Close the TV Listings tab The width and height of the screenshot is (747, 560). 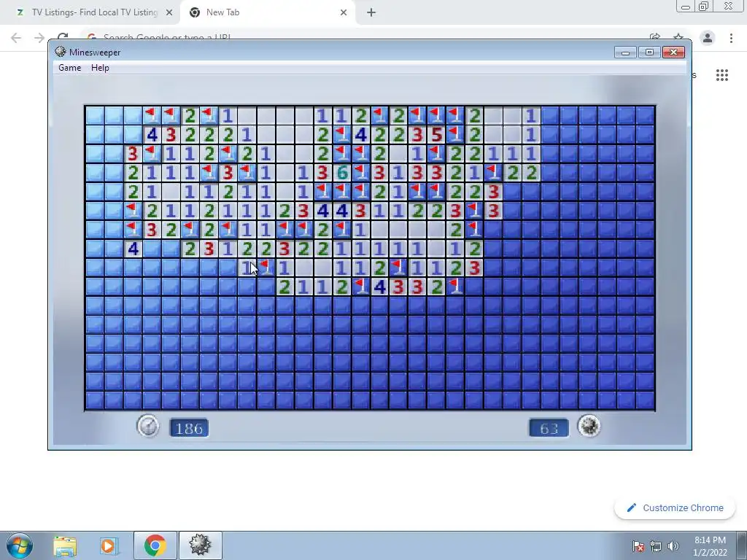click(169, 13)
